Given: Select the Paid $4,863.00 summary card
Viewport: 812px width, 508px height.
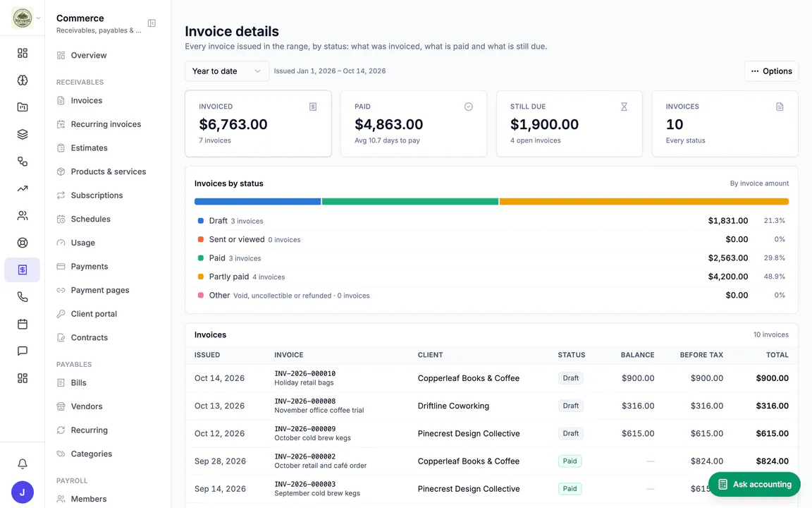Looking at the screenshot, I should pyautogui.click(x=414, y=124).
